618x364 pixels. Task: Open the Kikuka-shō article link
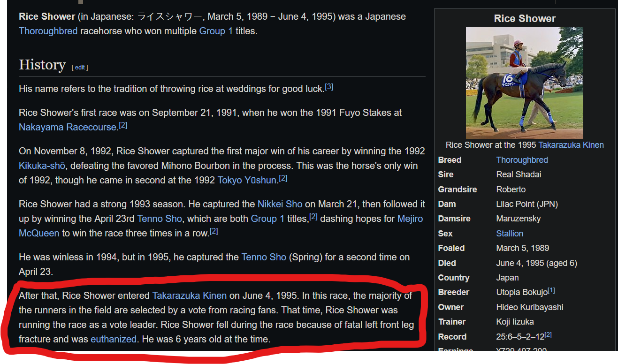pos(42,166)
